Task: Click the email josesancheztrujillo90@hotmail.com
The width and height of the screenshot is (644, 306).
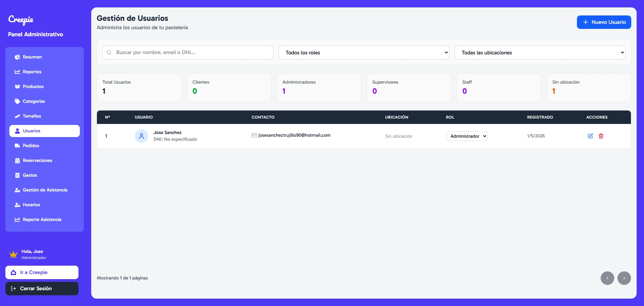Action: [x=294, y=135]
